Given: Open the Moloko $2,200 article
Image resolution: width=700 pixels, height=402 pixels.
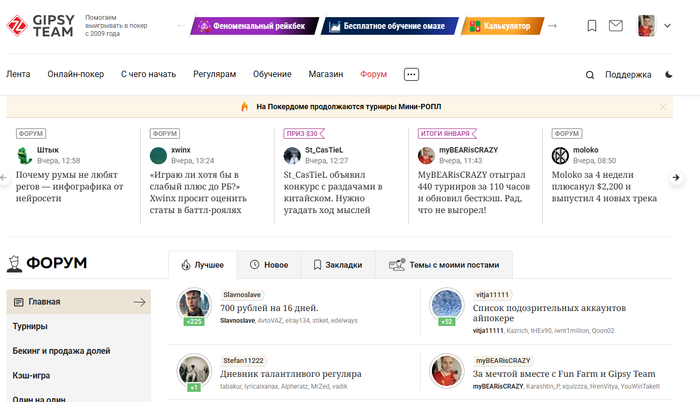Looking at the screenshot, I should click(x=604, y=186).
